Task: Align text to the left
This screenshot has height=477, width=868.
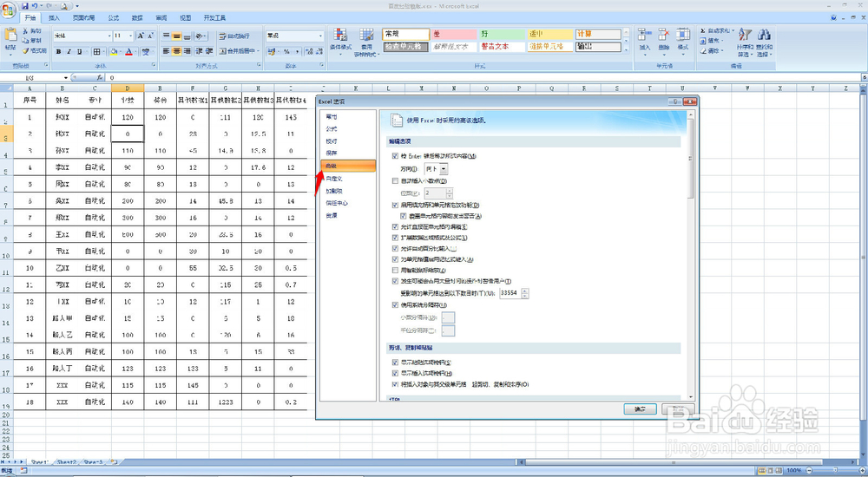Action: tap(166, 51)
